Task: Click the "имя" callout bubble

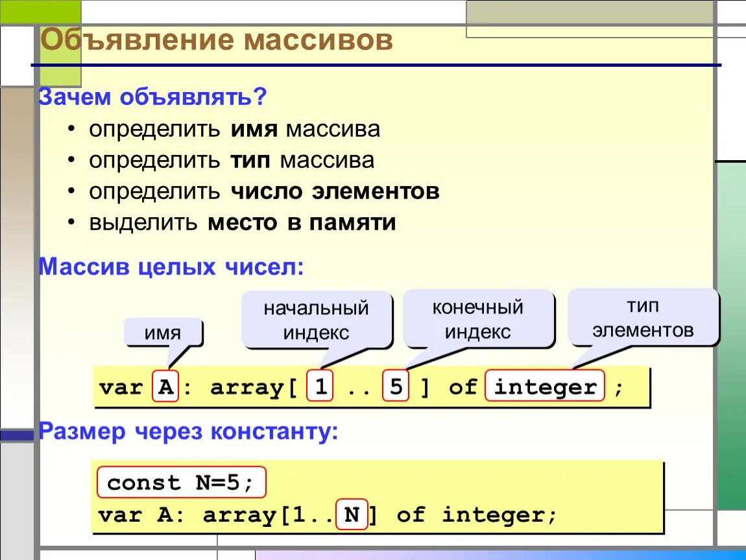Action: (163, 332)
